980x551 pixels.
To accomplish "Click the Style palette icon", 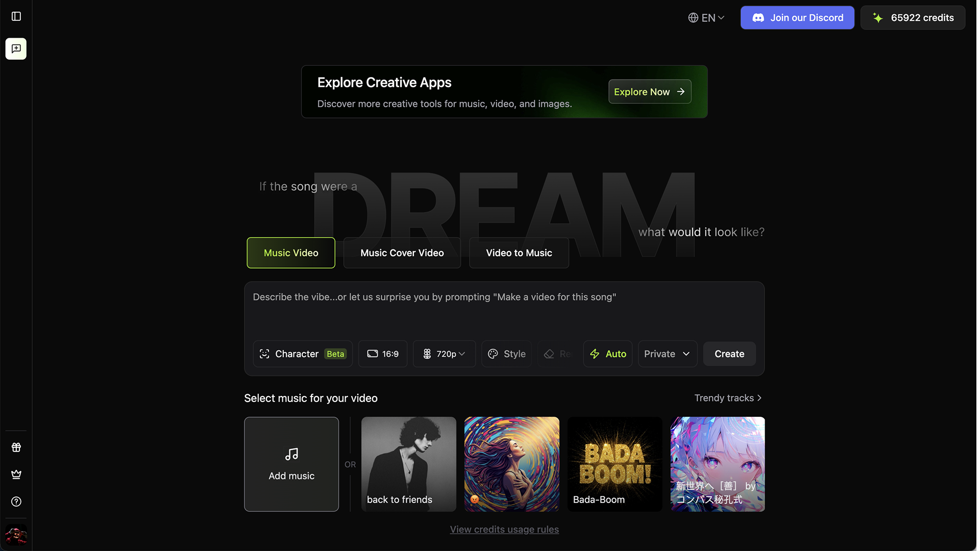I will pyautogui.click(x=493, y=354).
